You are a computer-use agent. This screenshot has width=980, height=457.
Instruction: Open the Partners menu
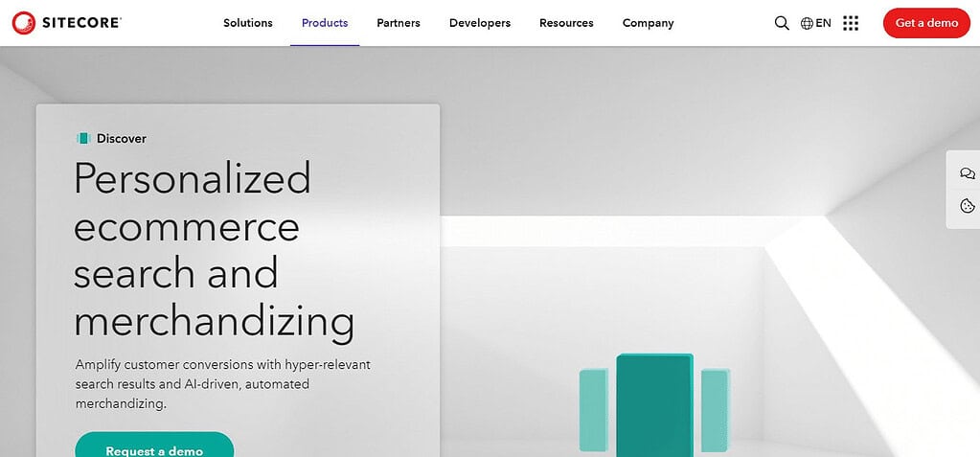pos(399,23)
